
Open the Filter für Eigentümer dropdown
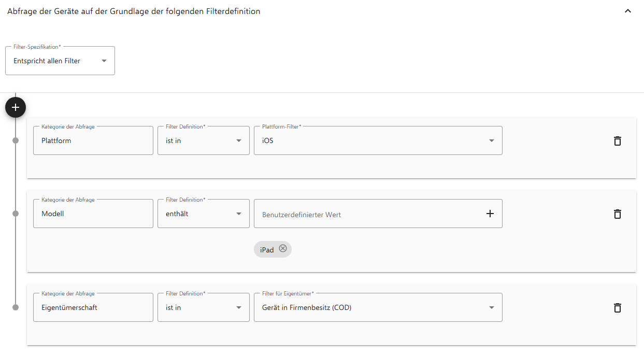pos(378,307)
